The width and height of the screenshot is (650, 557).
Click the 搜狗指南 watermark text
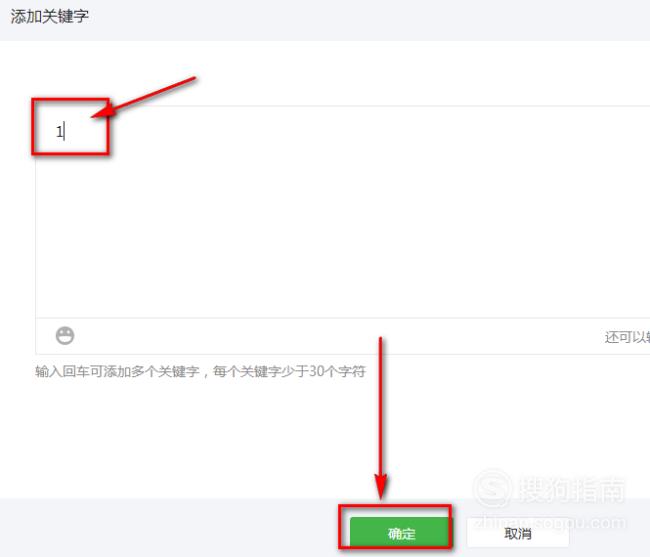point(571,489)
